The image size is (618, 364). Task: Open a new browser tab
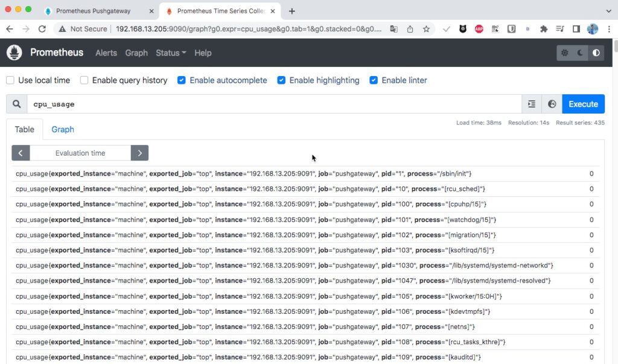click(x=291, y=11)
